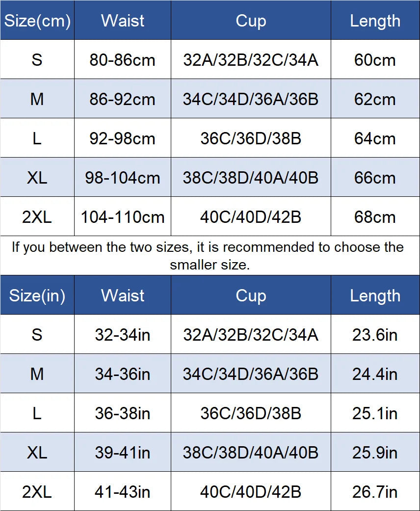420x511 pixels.
Task: Select the 104-110cm waist cell
Action: (x=122, y=217)
